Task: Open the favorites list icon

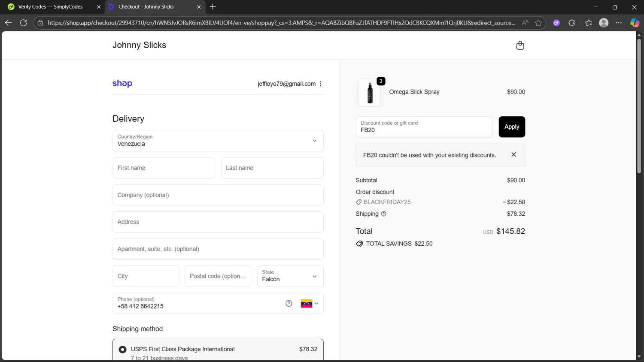Action: pos(589,23)
